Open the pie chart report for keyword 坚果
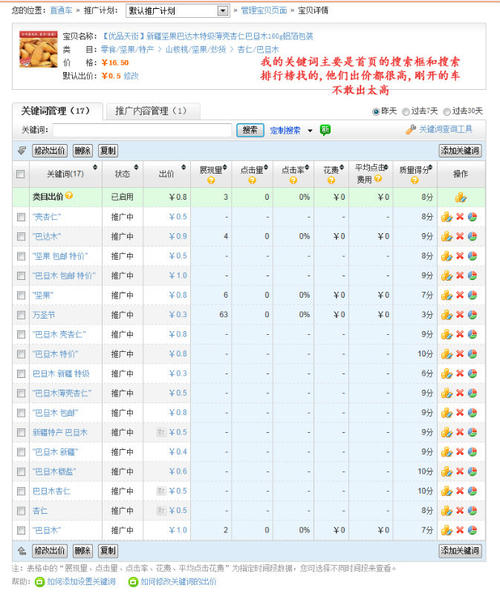Screen dimensions: 500x594 pos(472,295)
